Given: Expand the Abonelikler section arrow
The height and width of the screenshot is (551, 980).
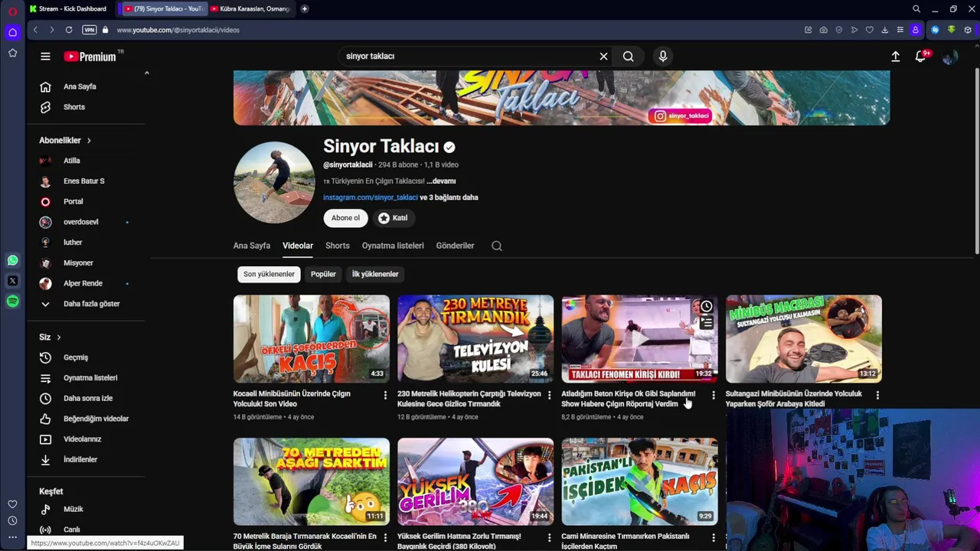Looking at the screenshot, I should 89,141.
